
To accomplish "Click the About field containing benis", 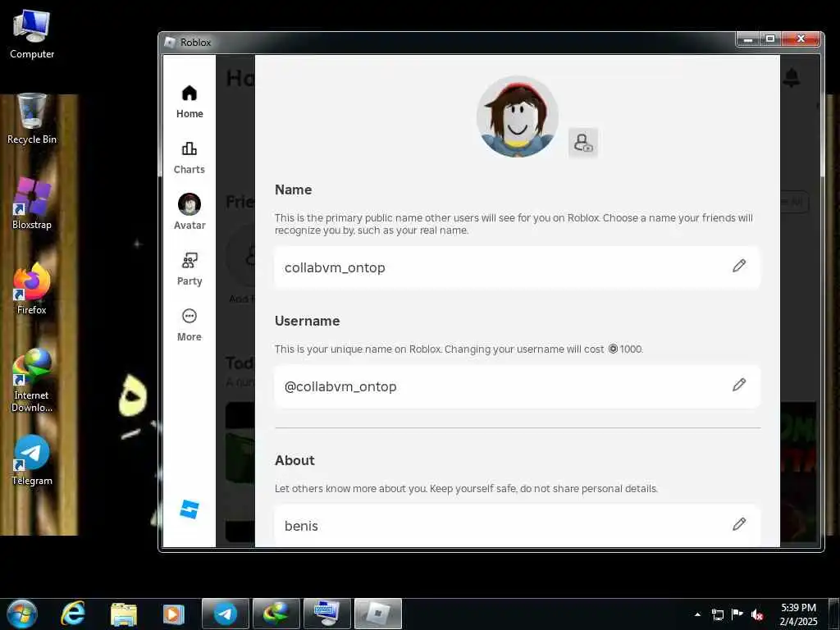I will (517, 526).
